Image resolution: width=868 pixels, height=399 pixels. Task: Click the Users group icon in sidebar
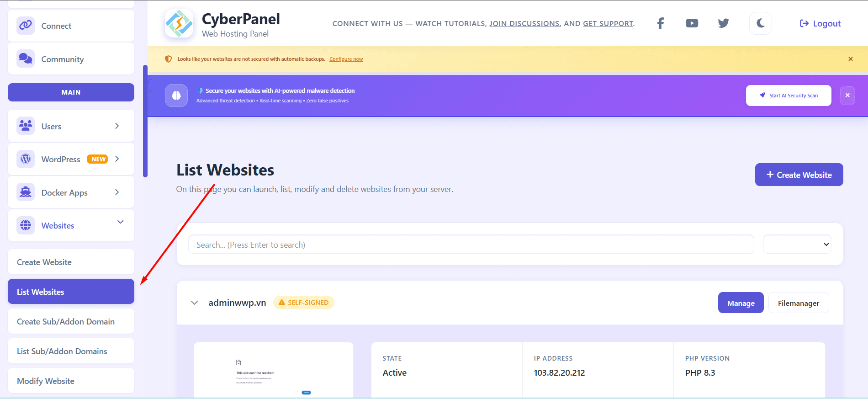pos(26,126)
